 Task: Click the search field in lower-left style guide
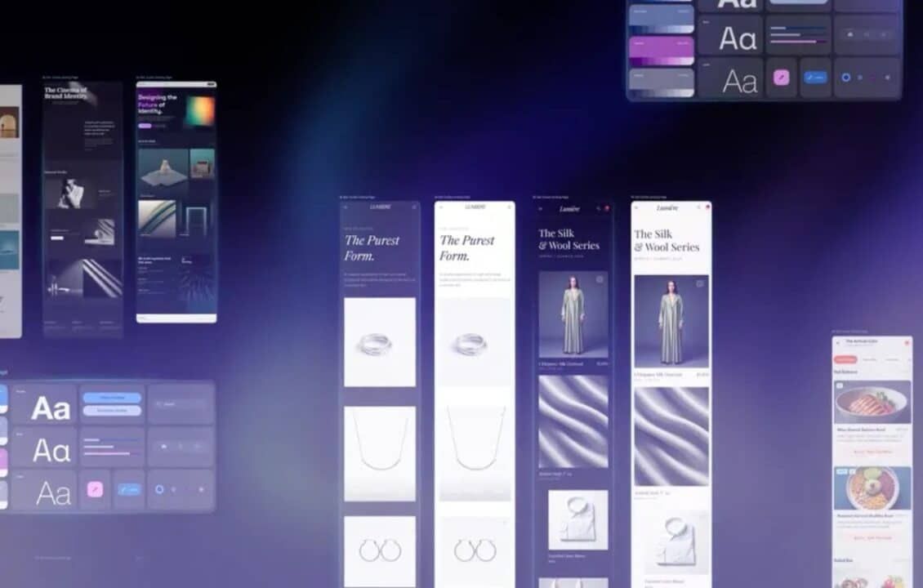[x=181, y=403]
